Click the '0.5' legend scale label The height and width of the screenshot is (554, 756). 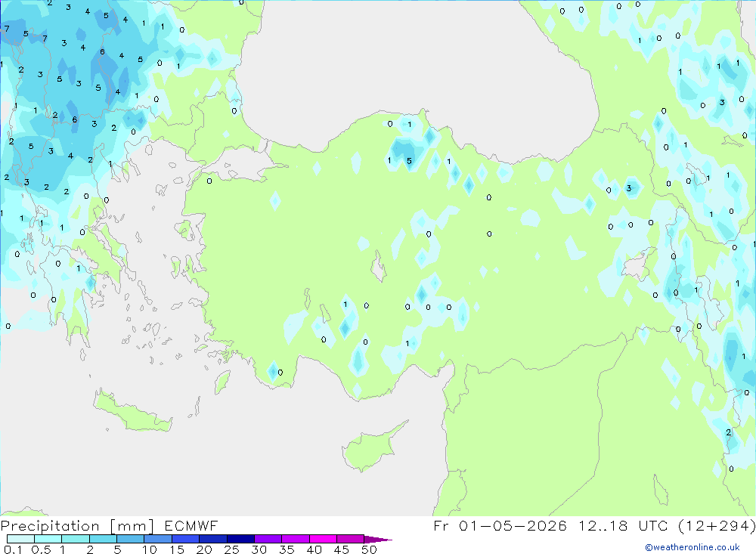pyautogui.click(x=41, y=549)
